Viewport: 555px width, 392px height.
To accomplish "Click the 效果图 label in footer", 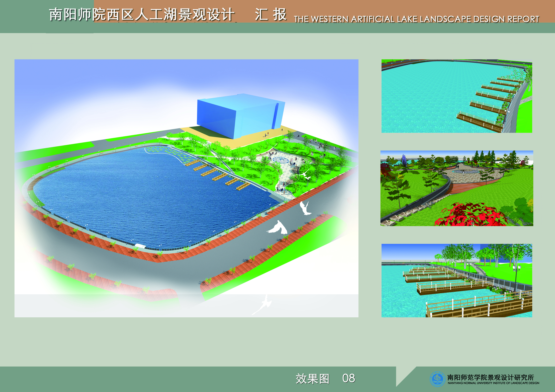I will [312, 379].
